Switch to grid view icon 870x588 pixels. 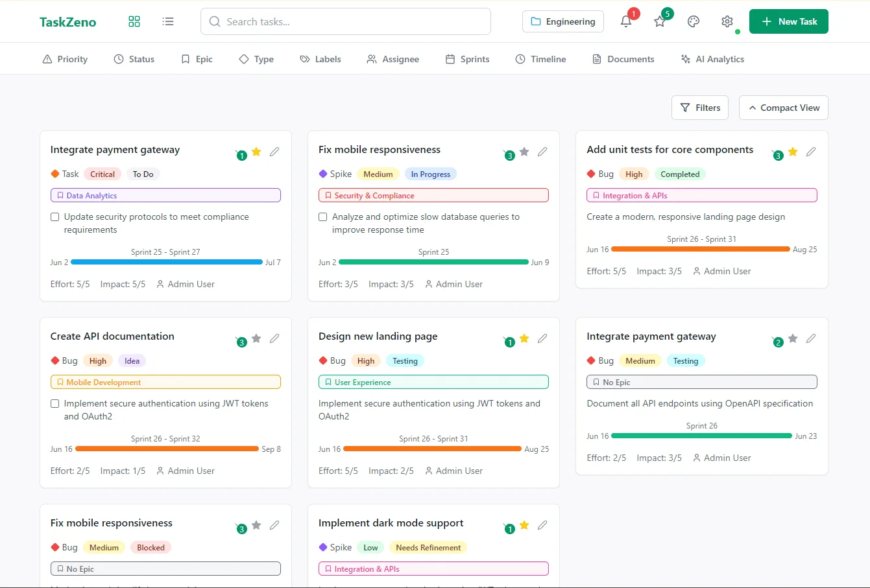pos(134,21)
